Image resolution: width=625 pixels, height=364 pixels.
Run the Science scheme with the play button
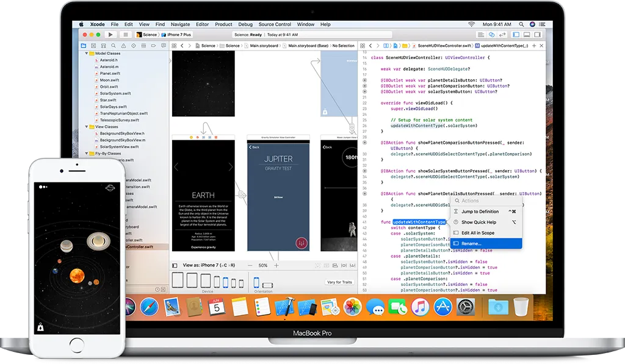tap(110, 35)
